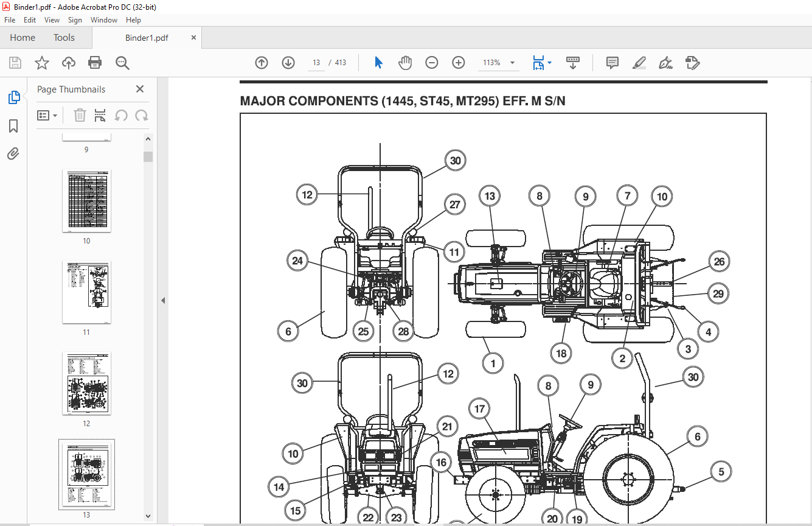This screenshot has width=812, height=526.
Task: Click the page number input field
Action: pyautogui.click(x=316, y=63)
